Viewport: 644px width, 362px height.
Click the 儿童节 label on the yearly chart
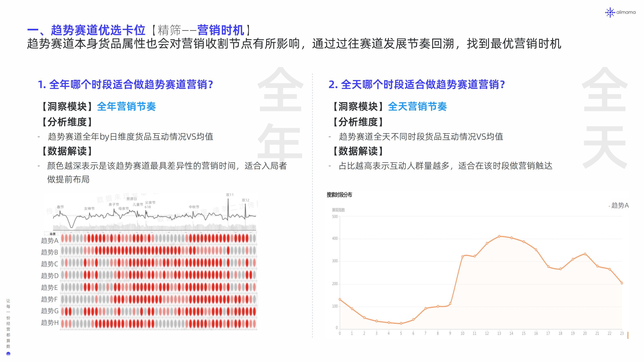tap(138, 204)
